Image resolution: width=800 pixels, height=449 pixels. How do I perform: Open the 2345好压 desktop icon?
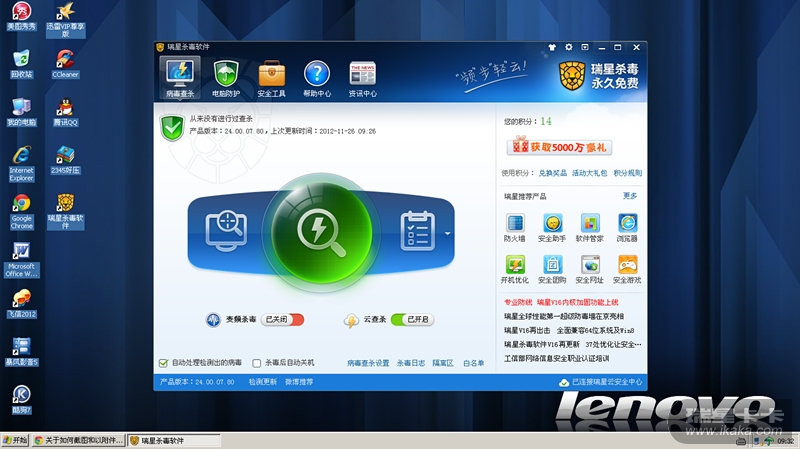(65, 160)
